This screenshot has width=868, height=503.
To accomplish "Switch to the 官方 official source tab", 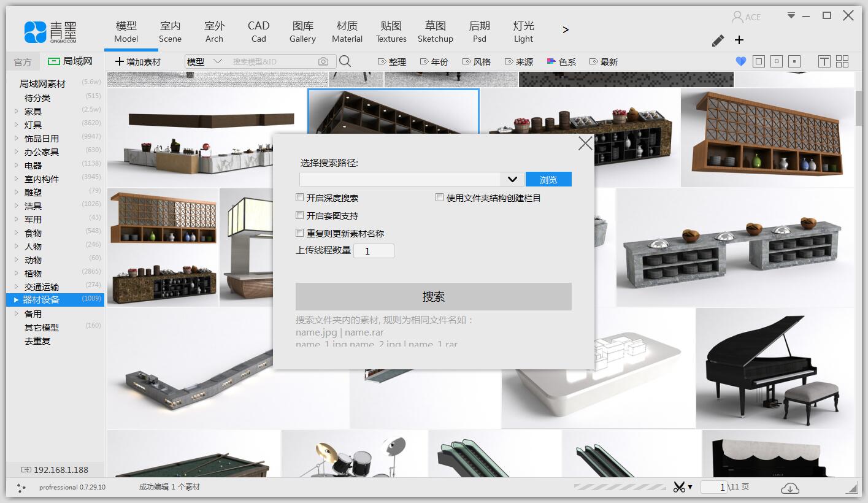I will tap(23, 62).
